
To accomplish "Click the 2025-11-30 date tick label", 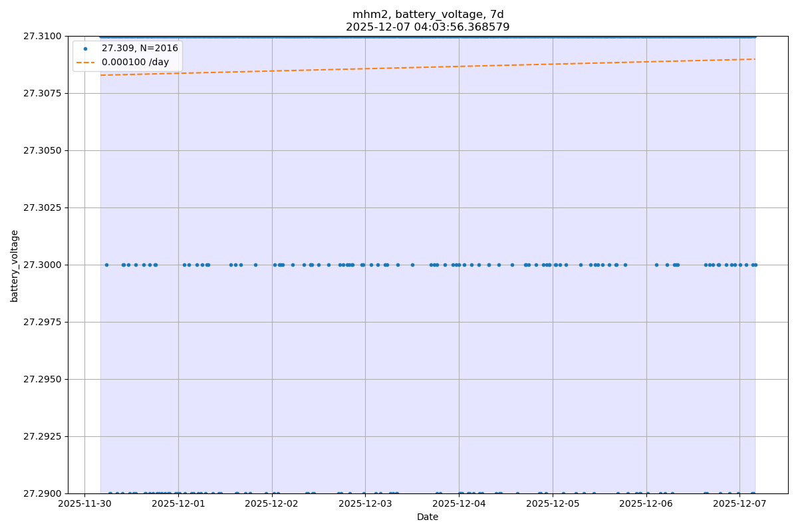I will pyautogui.click(x=84, y=503).
